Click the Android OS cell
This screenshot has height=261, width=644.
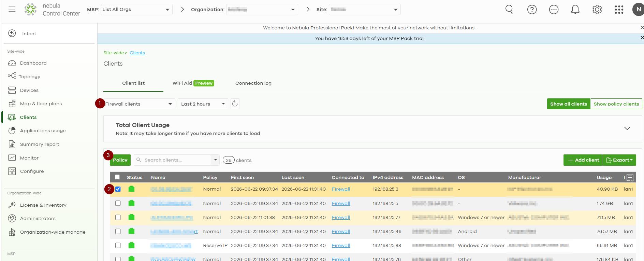click(467, 231)
